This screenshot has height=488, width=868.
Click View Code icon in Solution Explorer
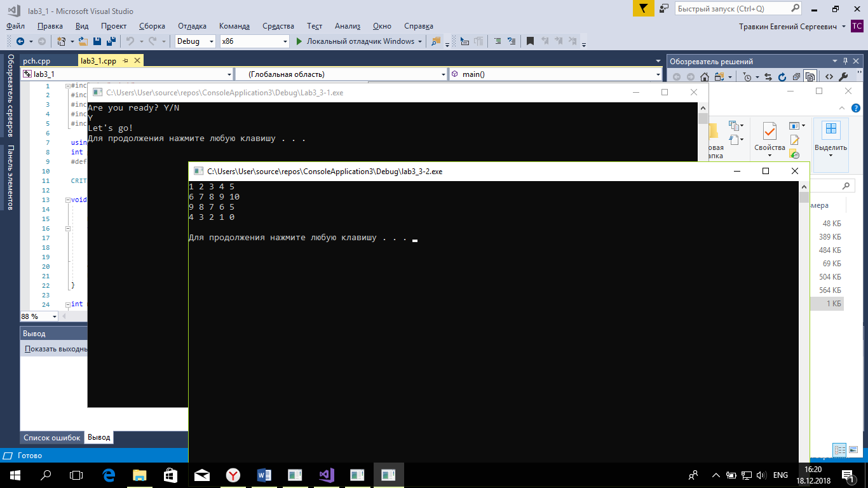829,77
